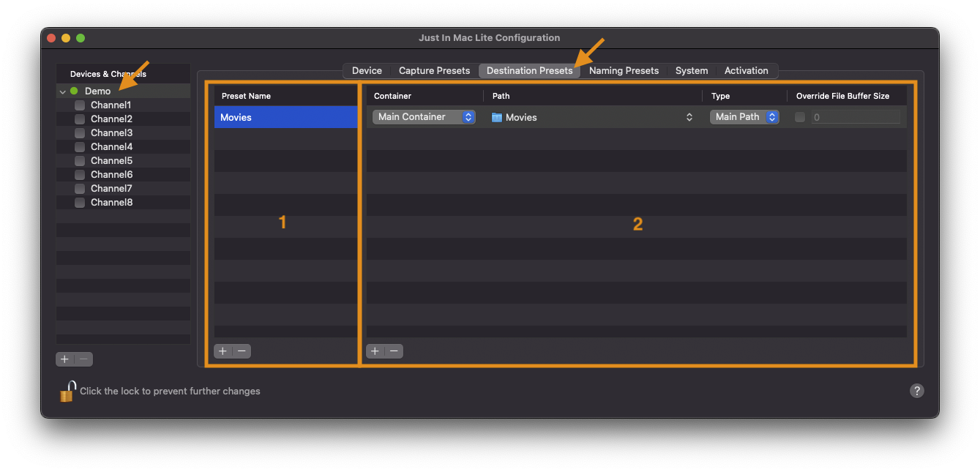Click the green status dot beside Demo
Screen dimensions: 980x472
[74, 91]
